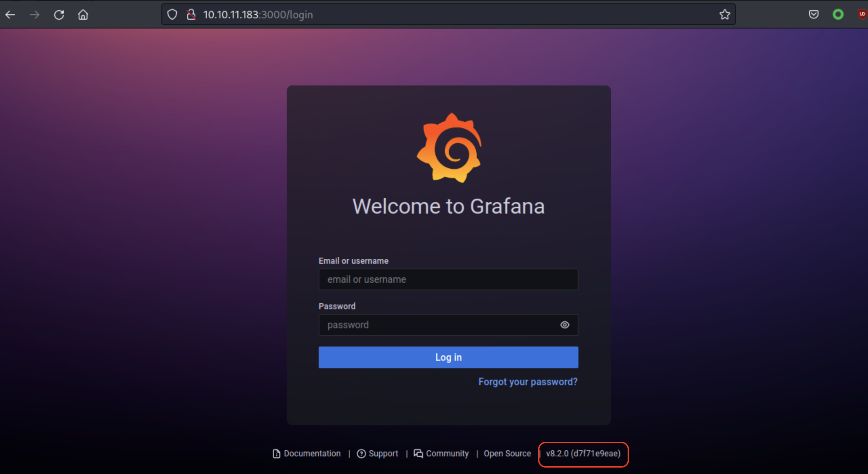Visit the Support footer link
The height and width of the screenshot is (474, 868).
(383, 454)
